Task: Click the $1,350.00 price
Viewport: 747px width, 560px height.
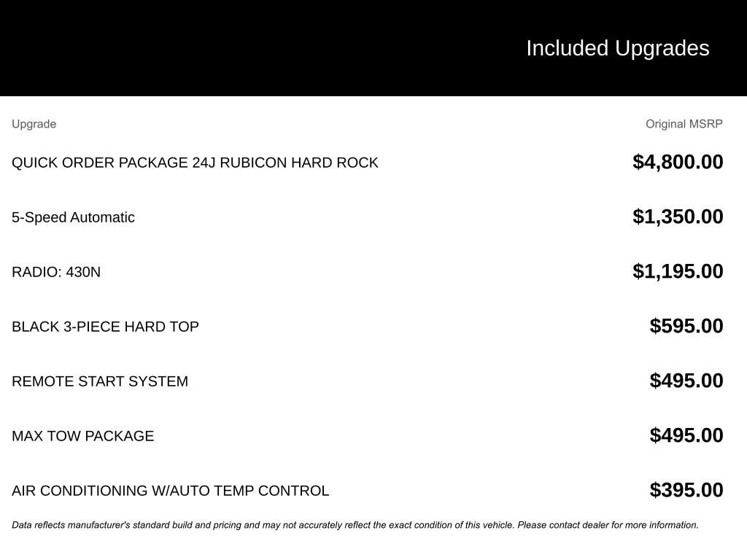Action: coord(678,217)
